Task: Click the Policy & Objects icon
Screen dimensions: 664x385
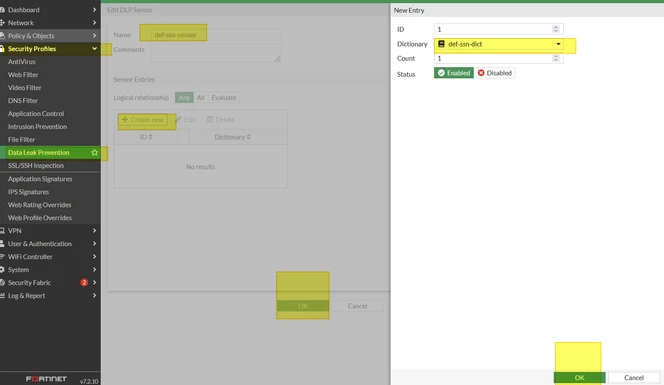Action: coord(2,36)
